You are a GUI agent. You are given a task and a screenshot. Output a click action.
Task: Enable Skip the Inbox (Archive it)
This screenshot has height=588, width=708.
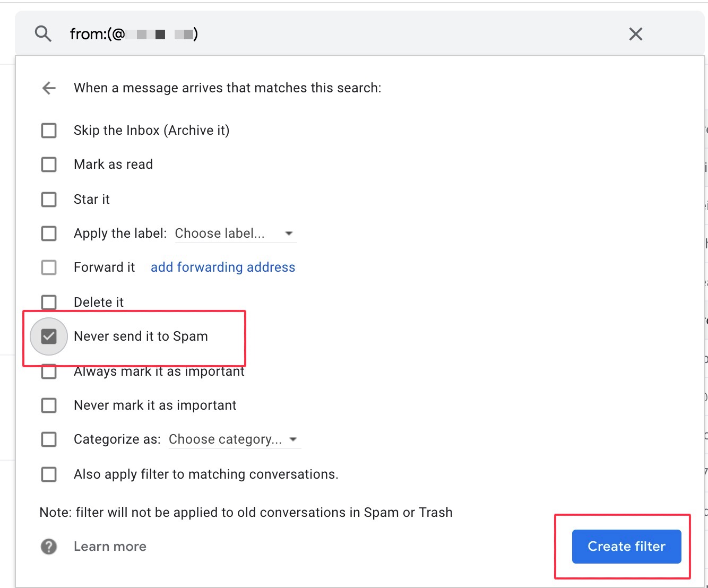(x=48, y=130)
